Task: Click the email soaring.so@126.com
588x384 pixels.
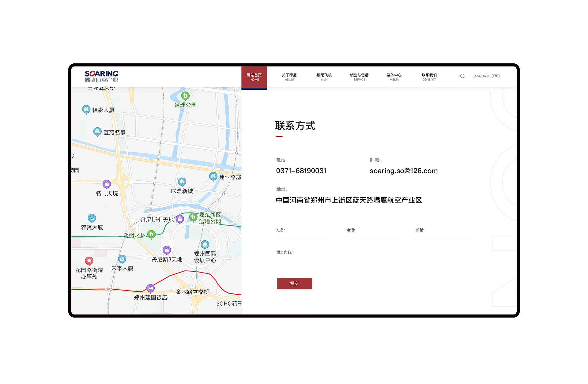Action: coord(404,171)
